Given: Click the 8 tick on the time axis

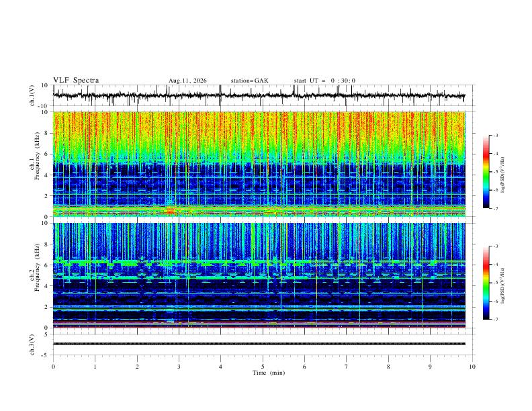Looking at the screenshot, I should tap(388, 367).
